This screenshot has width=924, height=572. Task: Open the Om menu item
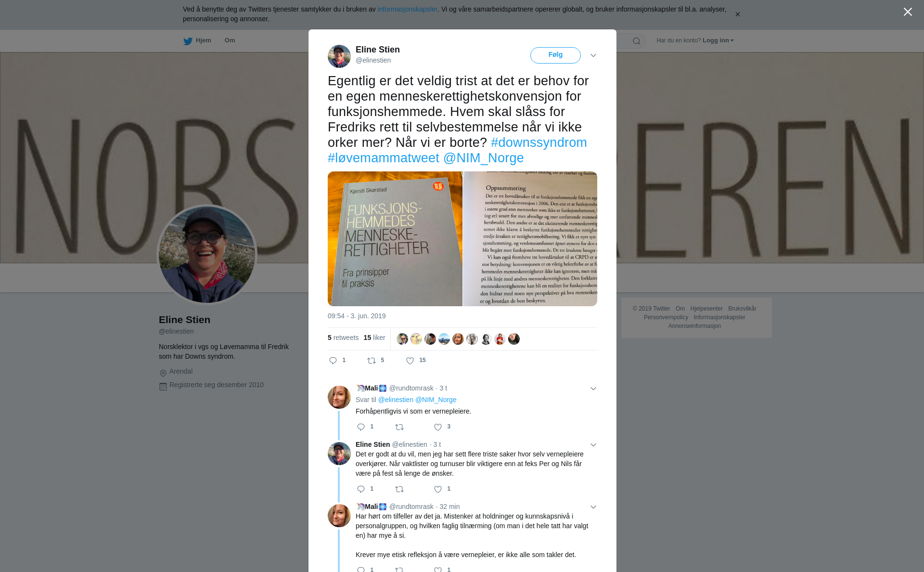[230, 40]
